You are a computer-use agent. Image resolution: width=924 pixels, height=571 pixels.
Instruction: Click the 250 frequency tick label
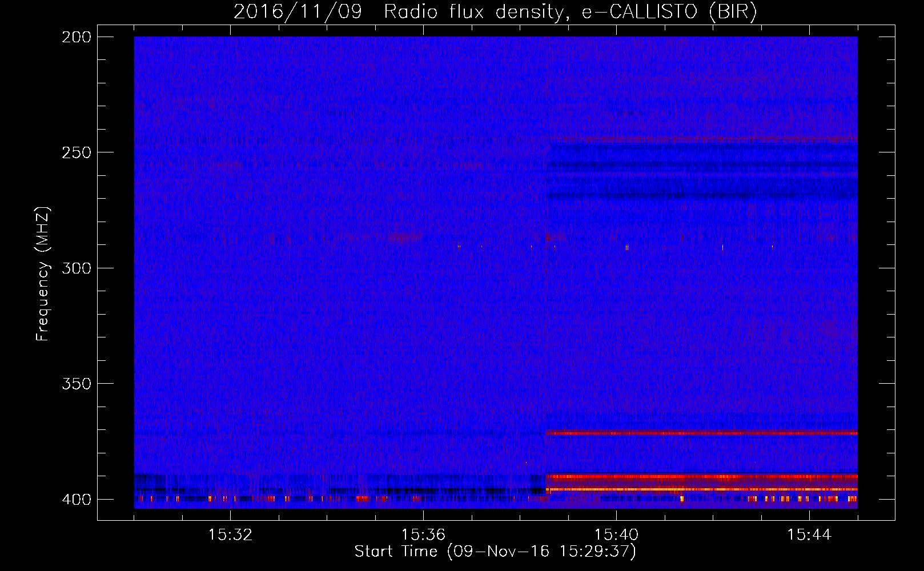tap(76, 152)
